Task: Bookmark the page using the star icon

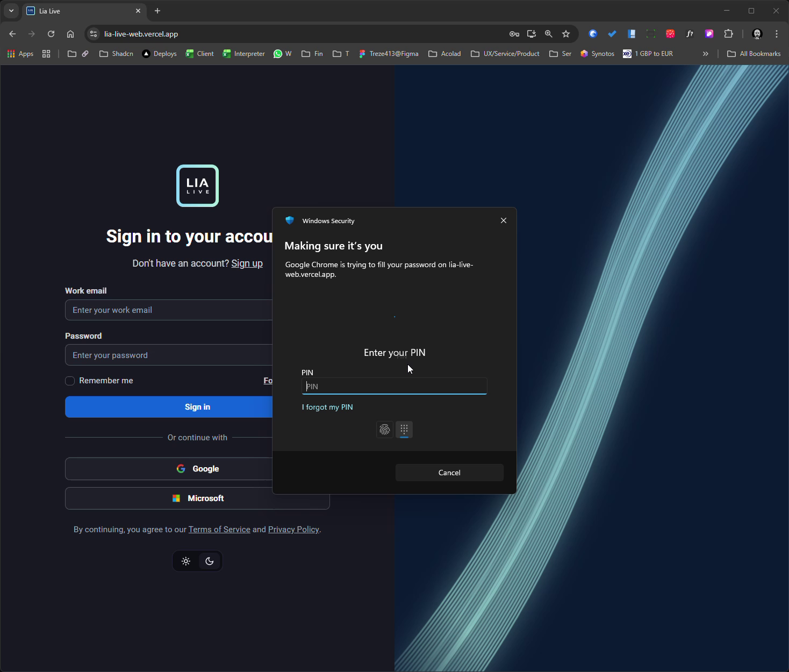Action: 565,34
